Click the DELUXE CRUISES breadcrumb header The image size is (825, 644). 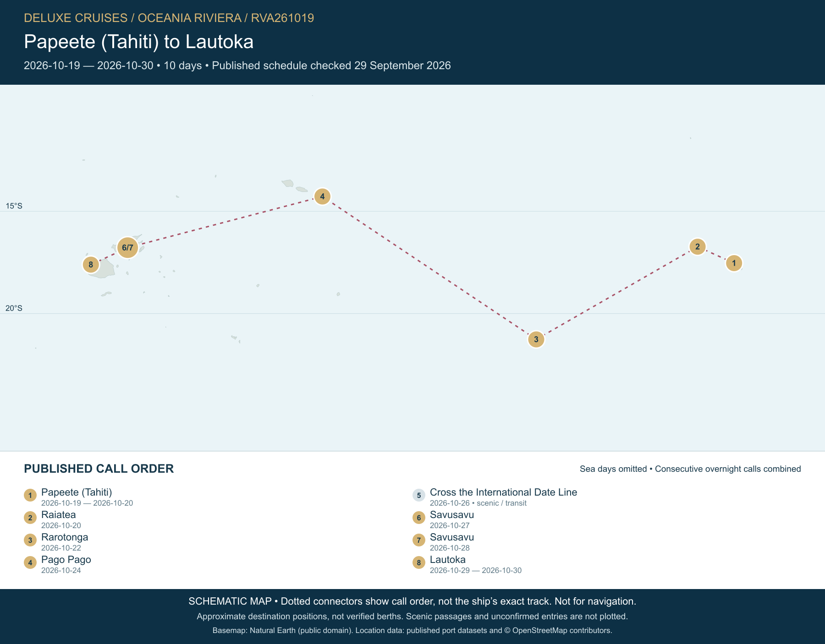[x=76, y=18]
